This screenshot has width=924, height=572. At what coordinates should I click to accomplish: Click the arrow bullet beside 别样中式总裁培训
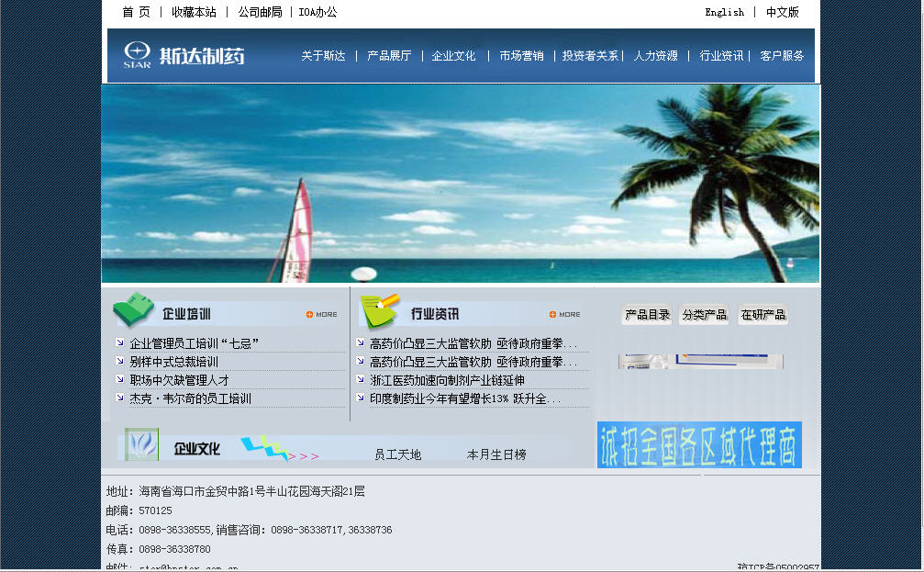[x=120, y=361]
